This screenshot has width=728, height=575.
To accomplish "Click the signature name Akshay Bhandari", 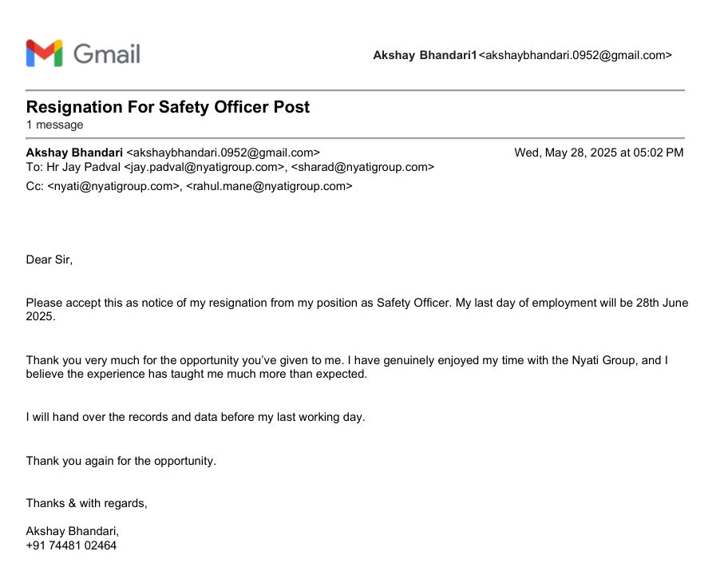I will 73,531.
